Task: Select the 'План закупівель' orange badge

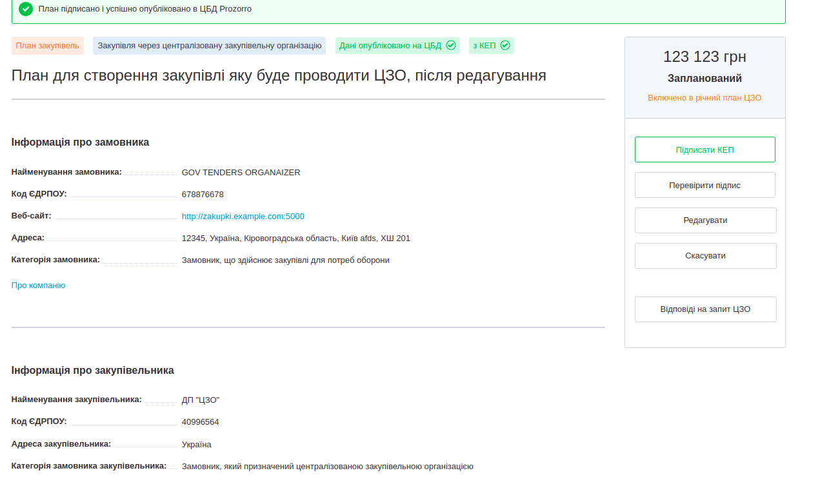Action: tap(48, 46)
